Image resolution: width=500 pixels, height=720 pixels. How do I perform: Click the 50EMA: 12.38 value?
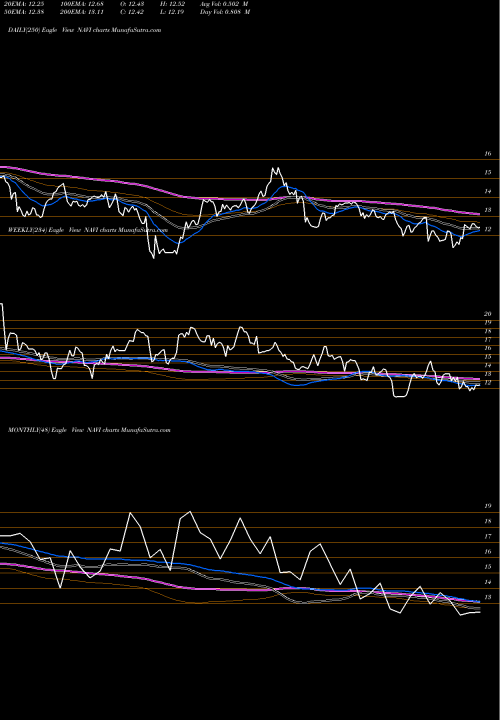point(22,12)
